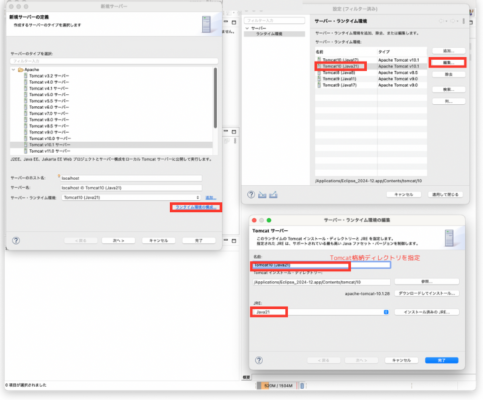Open help in the Preferences dialog
The width and height of the screenshot is (483, 400).
[251, 194]
